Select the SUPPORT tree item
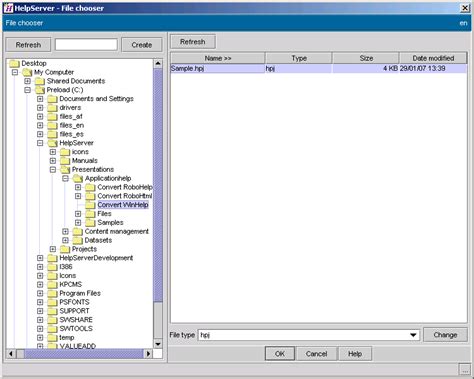474x379 pixels. coord(74,311)
